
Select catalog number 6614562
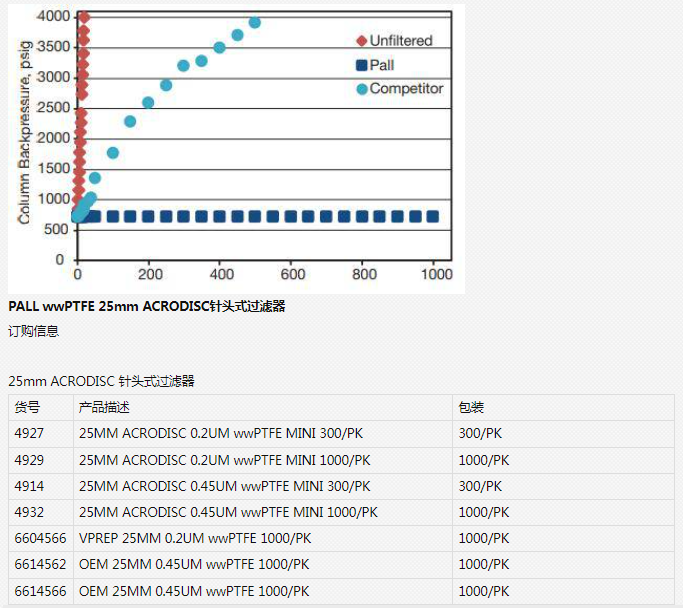(x=41, y=564)
